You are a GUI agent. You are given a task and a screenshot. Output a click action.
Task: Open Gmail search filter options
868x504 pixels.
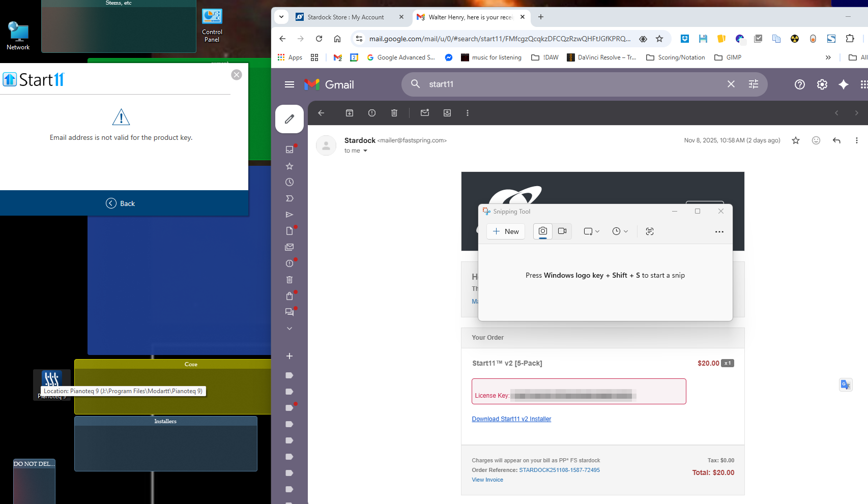coord(754,84)
